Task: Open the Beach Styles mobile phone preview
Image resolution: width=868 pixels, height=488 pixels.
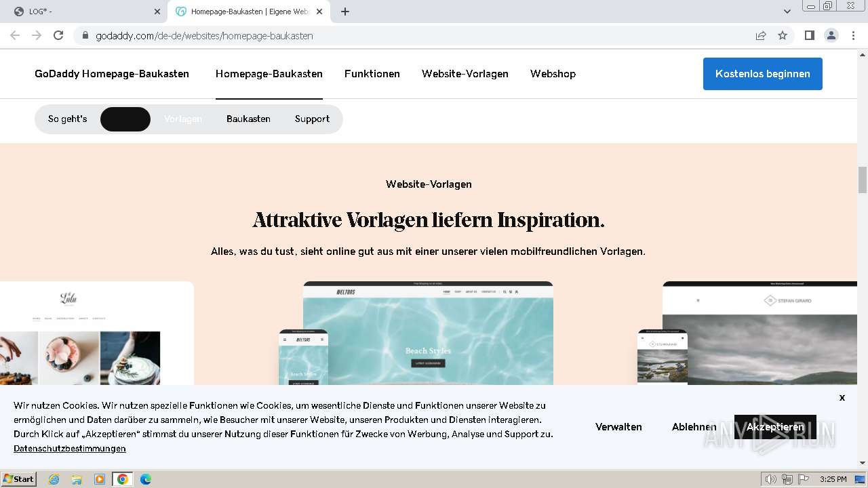Action: [303, 357]
